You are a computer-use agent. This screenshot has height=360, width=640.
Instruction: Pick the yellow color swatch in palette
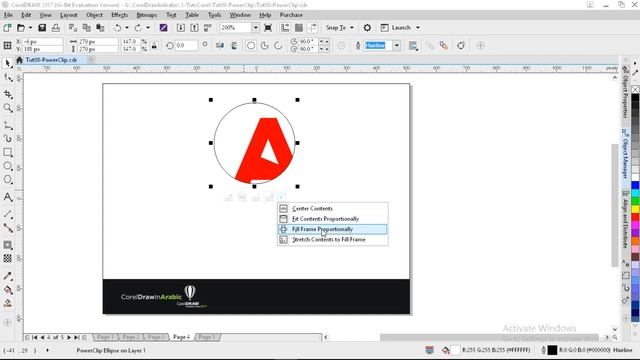point(635,209)
